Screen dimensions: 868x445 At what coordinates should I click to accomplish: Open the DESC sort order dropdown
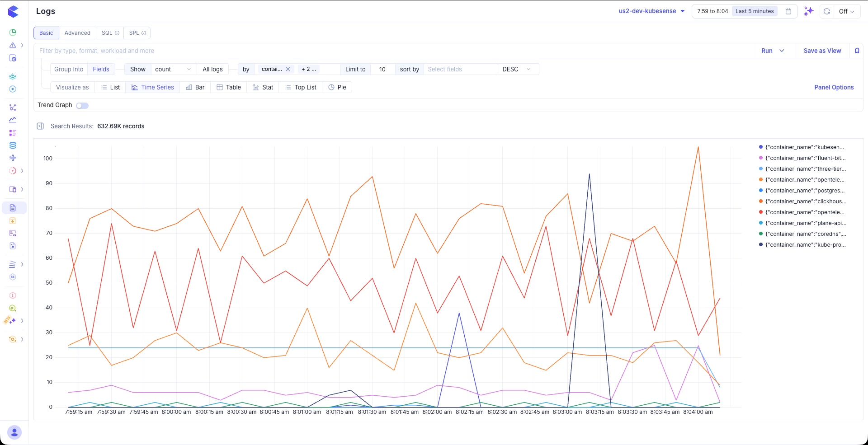coord(518,69)
